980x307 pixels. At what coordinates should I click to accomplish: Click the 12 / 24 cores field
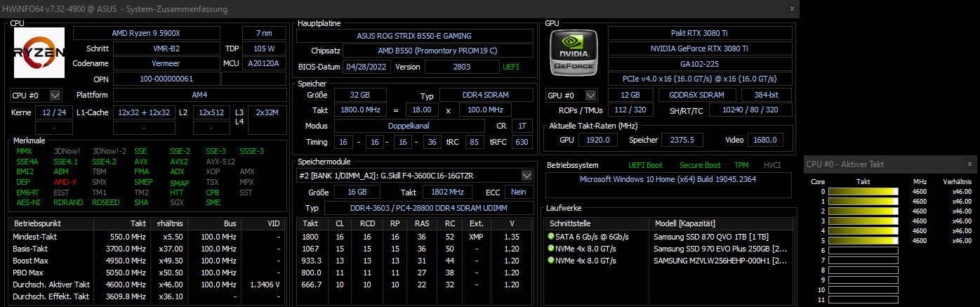click(53, 112)
